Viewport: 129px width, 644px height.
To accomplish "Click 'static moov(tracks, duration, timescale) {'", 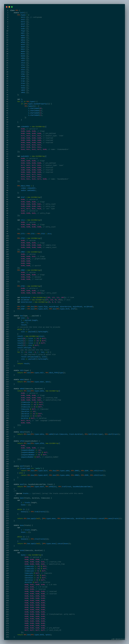I will (x=33, y=498).
